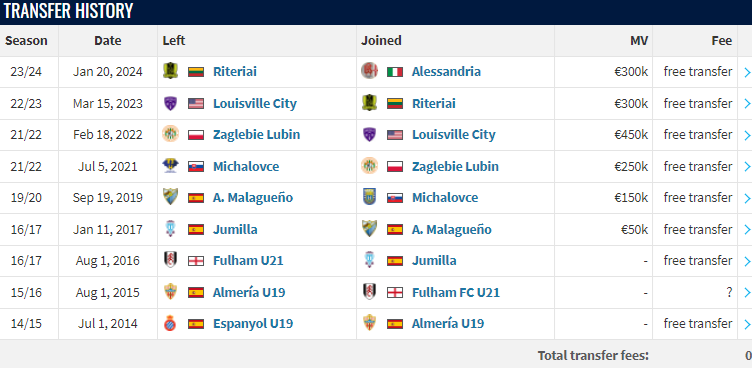Viewport: 752px width, 368px height.
Task: Open the Fulham FC U21 link
Action: tap(456, 292)
